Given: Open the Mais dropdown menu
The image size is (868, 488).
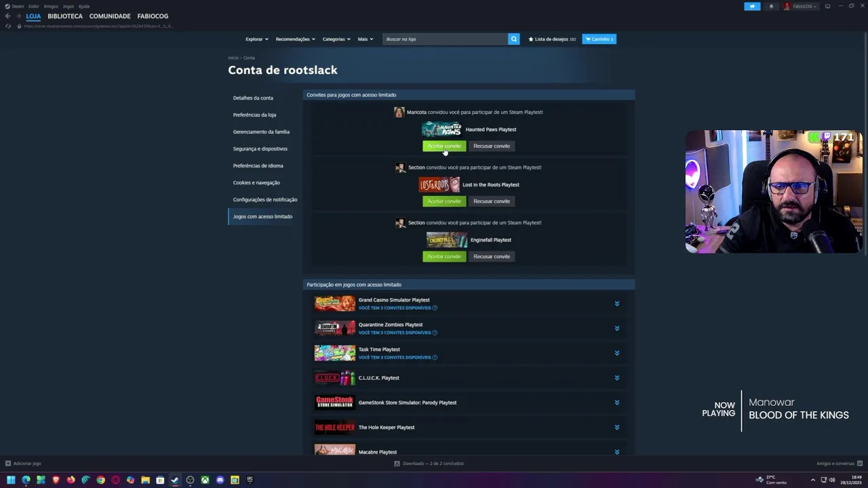Looking at the screenshot, I should click(366, 39).
